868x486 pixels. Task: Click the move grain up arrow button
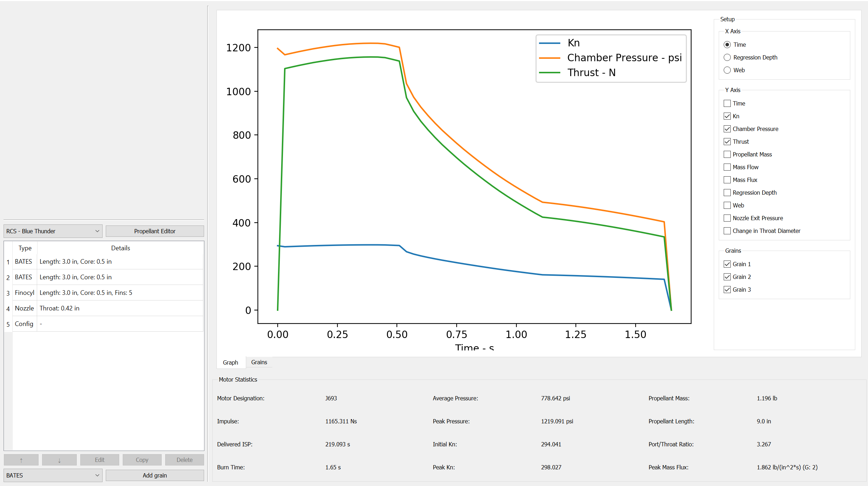click(21, 460)
